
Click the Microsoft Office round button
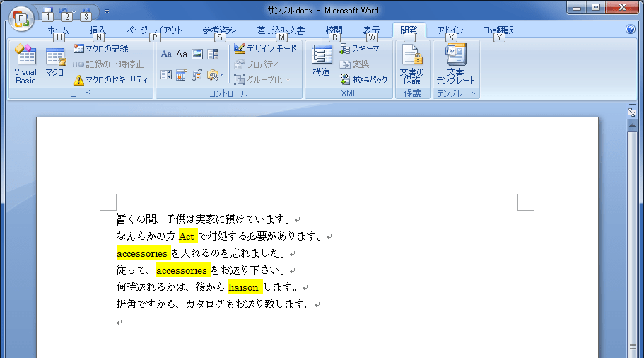(22, 16)
